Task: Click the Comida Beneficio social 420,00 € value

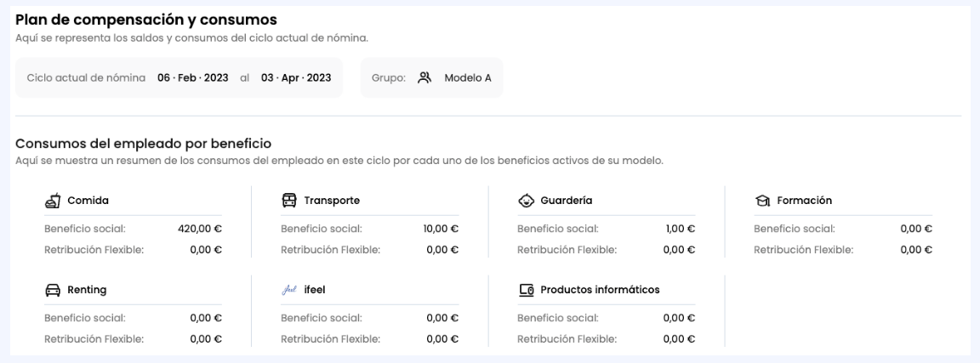Action: coord(199,229)
